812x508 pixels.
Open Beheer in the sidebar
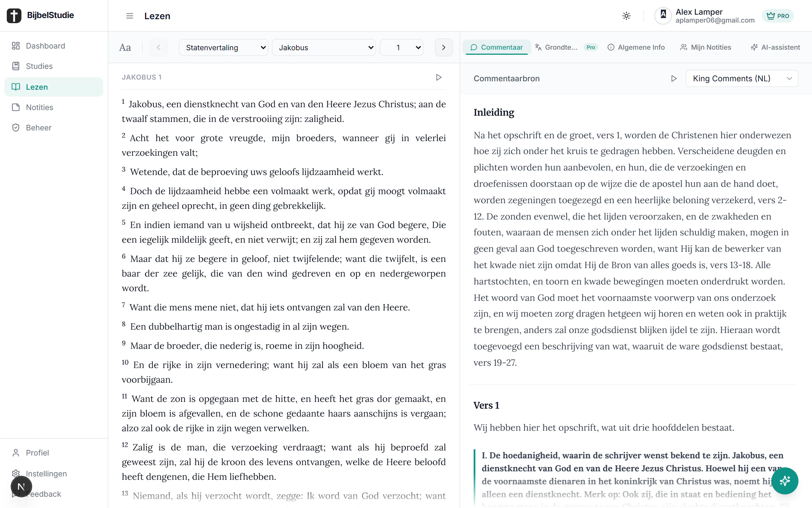coord(54,128)
